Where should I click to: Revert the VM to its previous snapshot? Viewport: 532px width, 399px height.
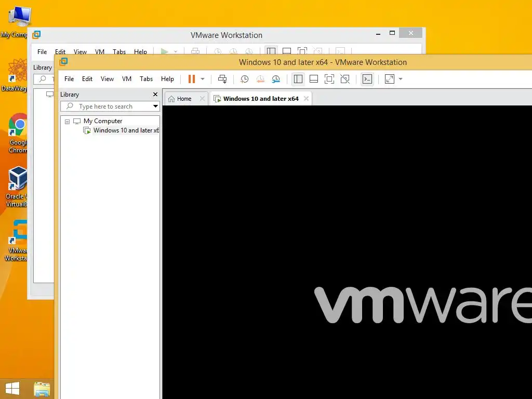pyautogui.click(x=260, y=79)
